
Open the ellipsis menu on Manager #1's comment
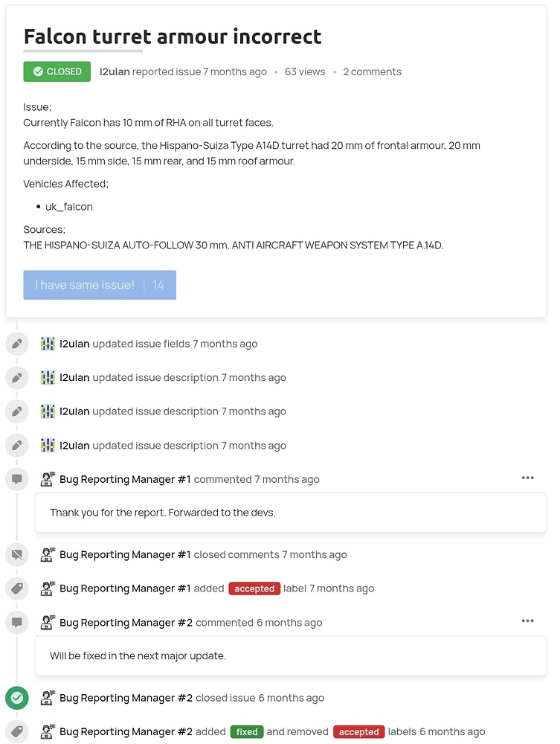click(x=528, y=478)
